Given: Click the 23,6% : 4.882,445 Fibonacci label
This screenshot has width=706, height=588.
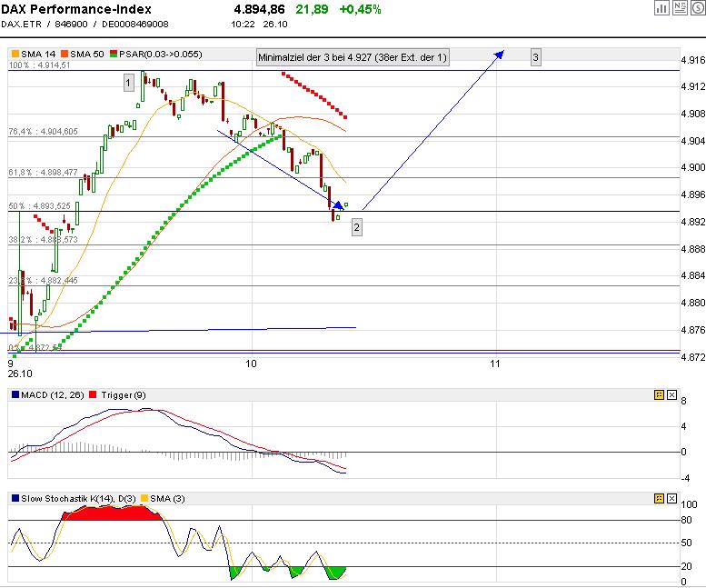Looking at the screenshot, I should 44,281.
